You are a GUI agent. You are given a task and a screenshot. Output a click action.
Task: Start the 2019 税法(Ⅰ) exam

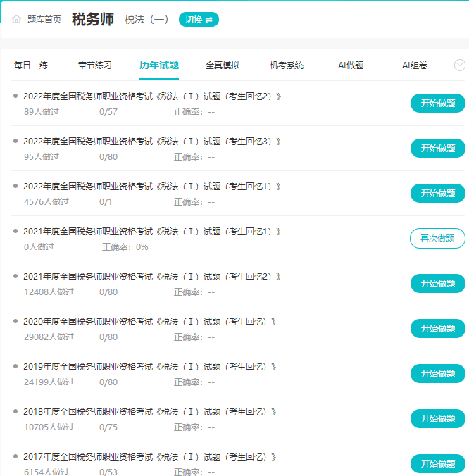(437, 374)
